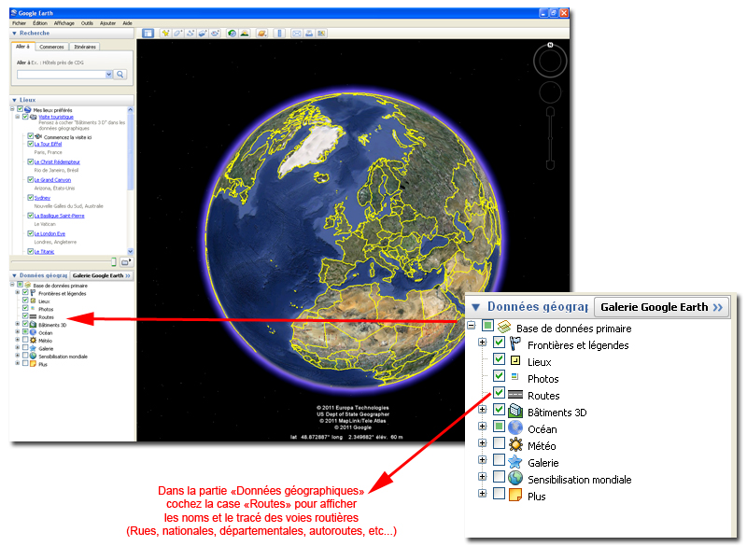Image resolution: width=747 pixels, height=560 pixels.
Task: Add a placemark with the yellow pushpin icon
Action: (165, 33)
